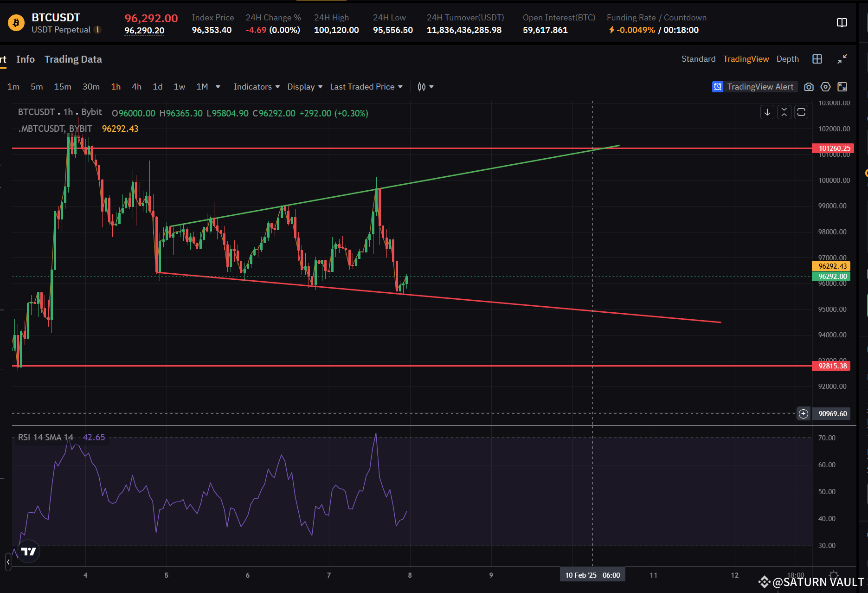Click the plus icon beside 90969.60
Viewport: 868px width, 593px height.
(804, 413)
